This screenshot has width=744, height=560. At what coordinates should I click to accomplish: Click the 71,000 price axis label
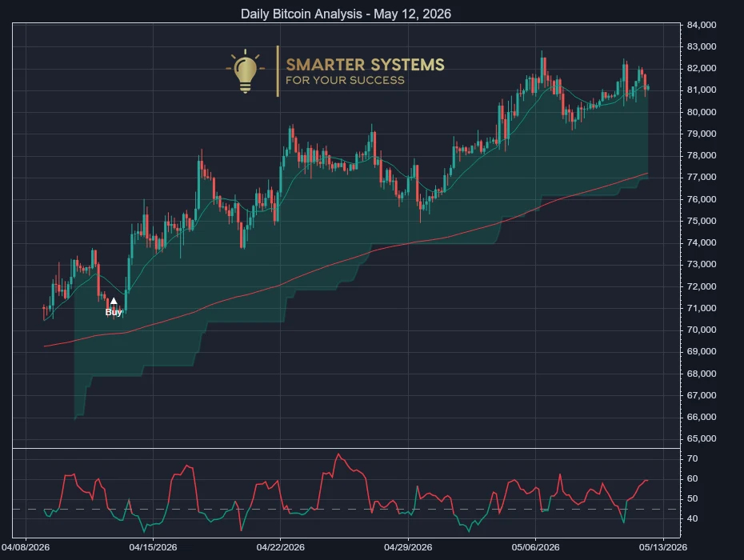pos(702,308)
